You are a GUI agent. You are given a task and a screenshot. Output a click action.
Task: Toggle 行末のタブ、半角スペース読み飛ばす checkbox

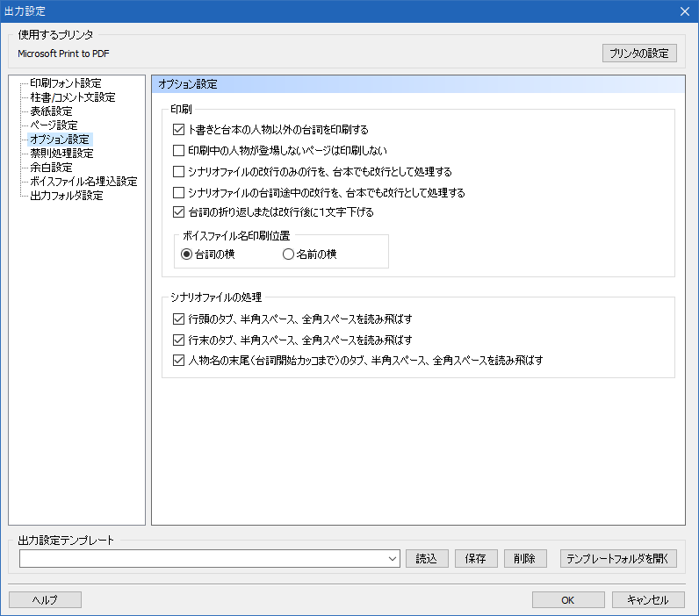click(x=178, y=340)
